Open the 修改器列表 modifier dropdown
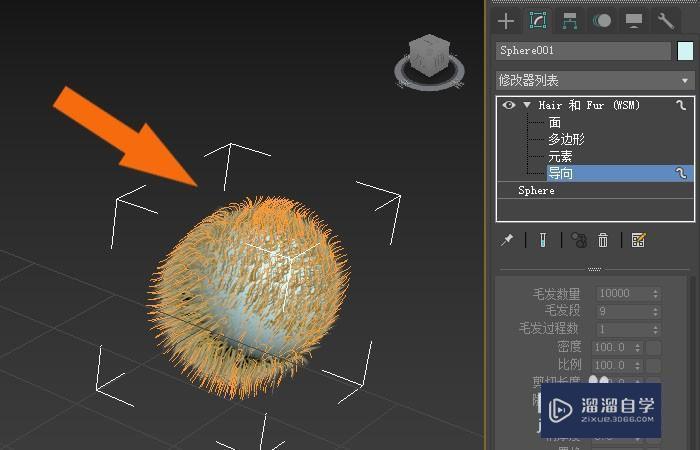The width and height of the screenshot is (700, 450). [x=595, y=80]
